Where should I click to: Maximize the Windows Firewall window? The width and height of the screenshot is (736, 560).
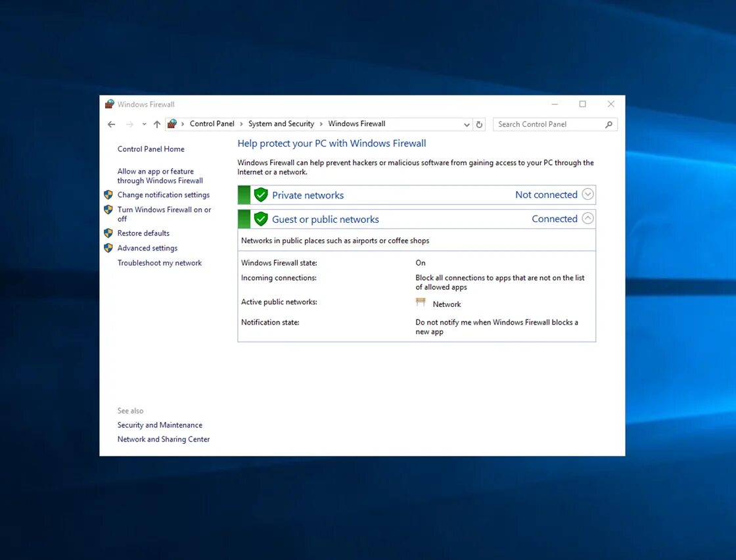(582, 105)
